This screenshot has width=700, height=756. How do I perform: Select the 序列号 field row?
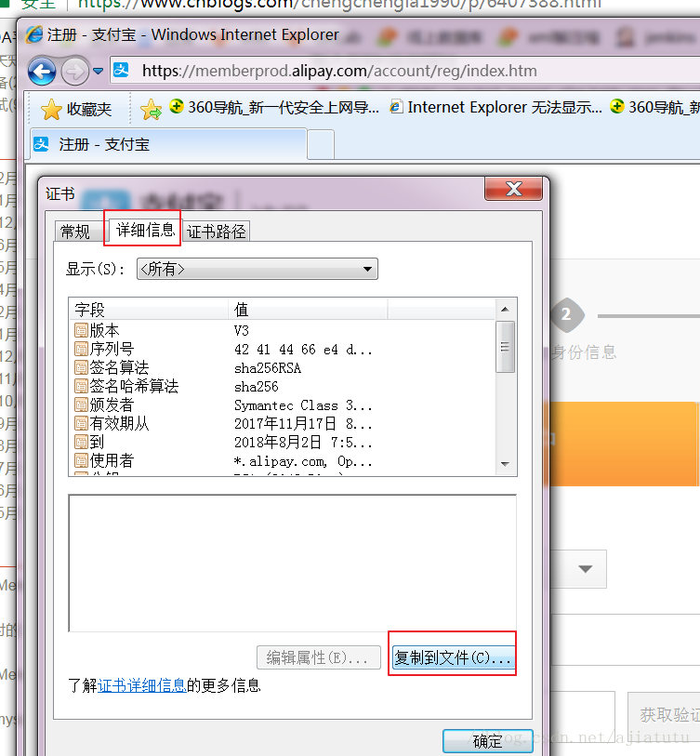283,349
